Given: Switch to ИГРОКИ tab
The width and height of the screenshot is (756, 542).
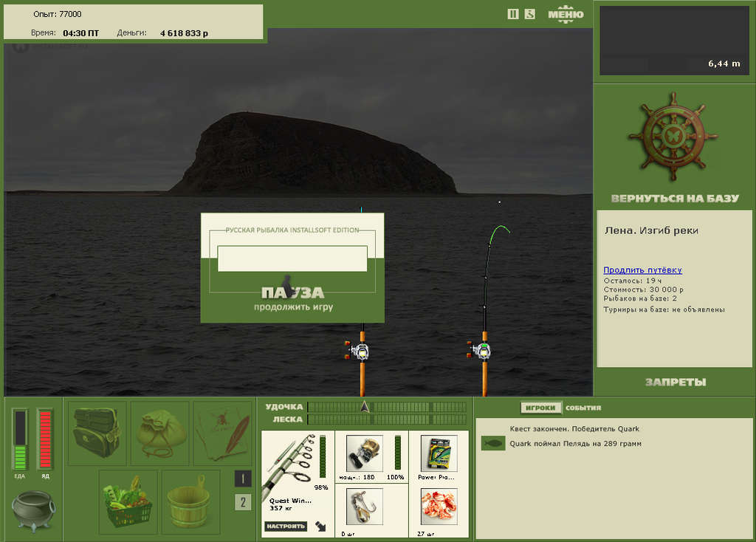Looking at the screenshot, I should pyautogui.click(x=540, y=408).
